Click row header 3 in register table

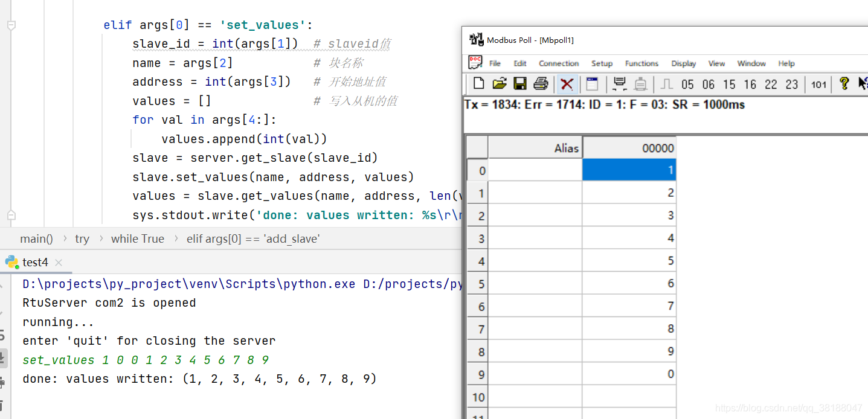(478, 238)
